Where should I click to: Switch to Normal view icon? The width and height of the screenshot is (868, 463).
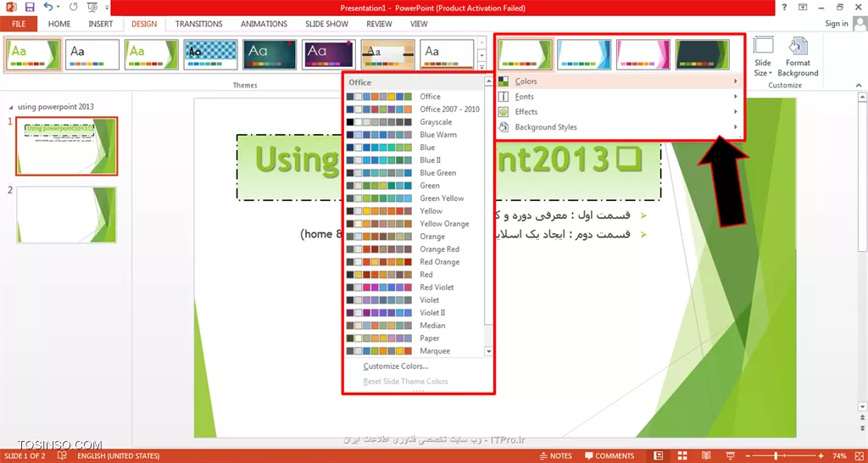tap(658, 456)
